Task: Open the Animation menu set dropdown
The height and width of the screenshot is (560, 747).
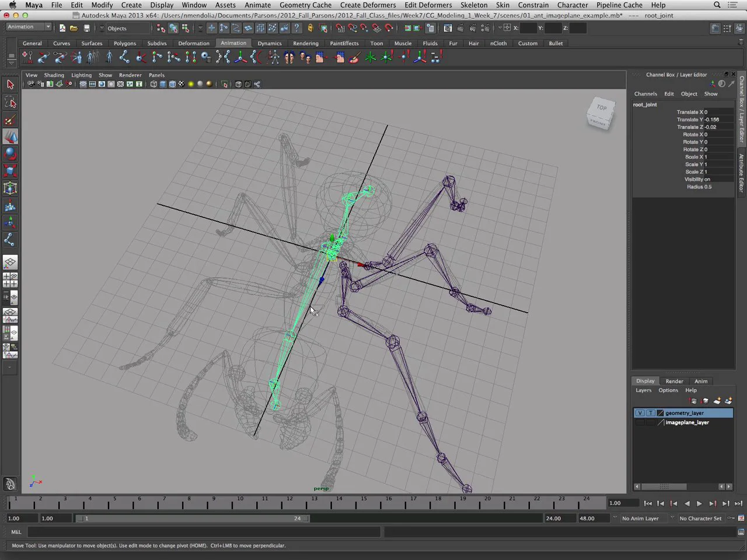Action: coord(28,27)
